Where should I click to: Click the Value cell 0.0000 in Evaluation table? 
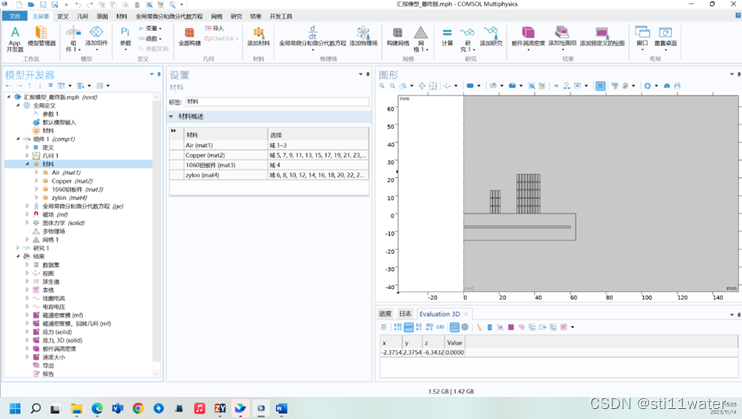[x=454, y=353]
